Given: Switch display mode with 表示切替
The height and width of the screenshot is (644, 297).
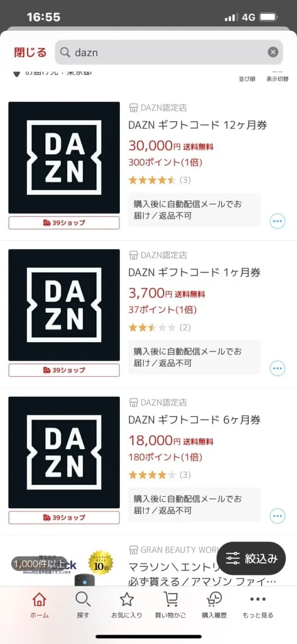Looking at the screenshot, I should point(278,77).
